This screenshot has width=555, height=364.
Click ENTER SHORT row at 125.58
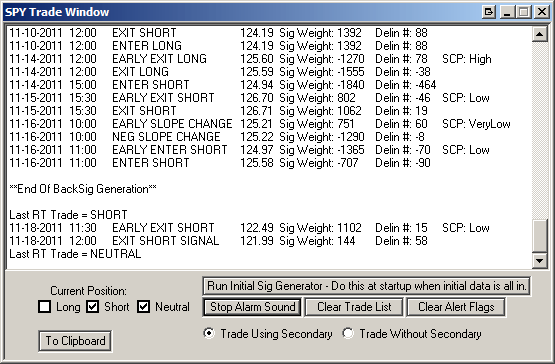click(x=220, y=163)
